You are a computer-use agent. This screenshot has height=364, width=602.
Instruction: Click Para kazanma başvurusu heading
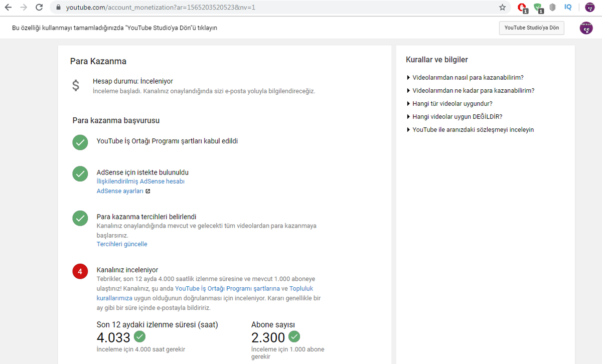[x=116, y=120]
